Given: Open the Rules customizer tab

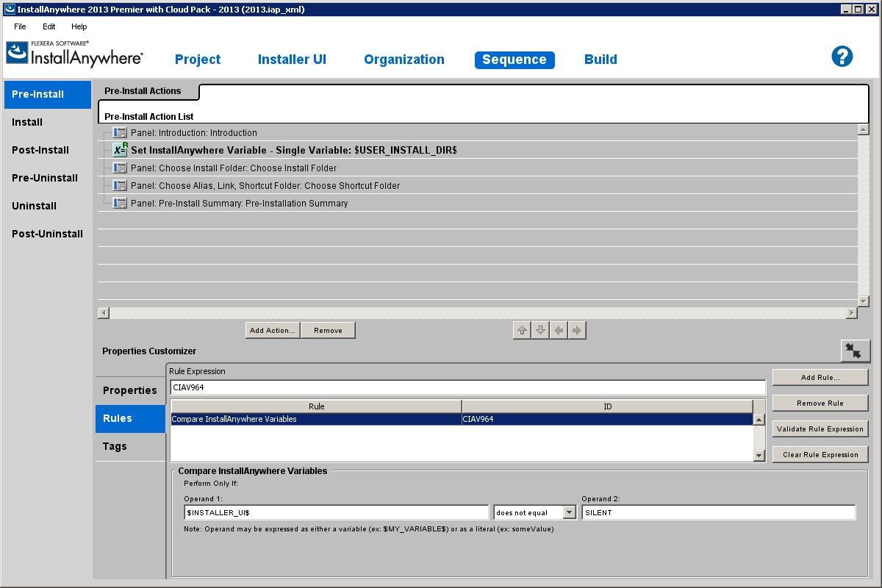Looking at the screenshot, I should [130, 418].
